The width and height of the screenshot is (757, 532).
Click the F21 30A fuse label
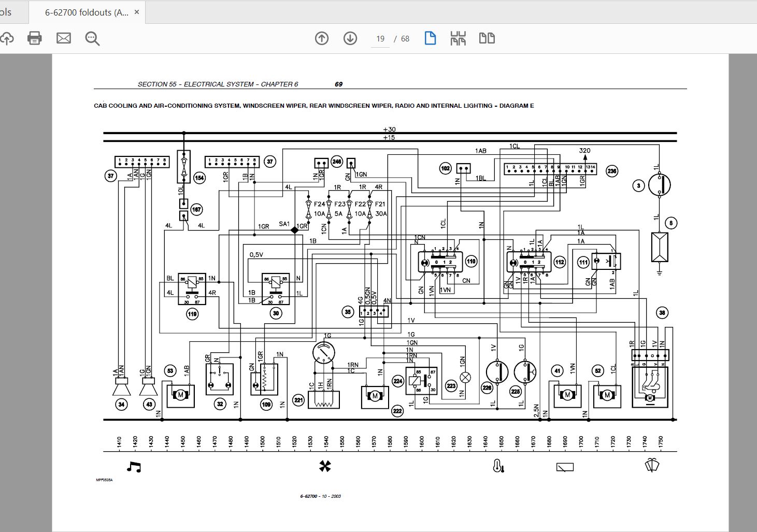click(x=380, y=209)
